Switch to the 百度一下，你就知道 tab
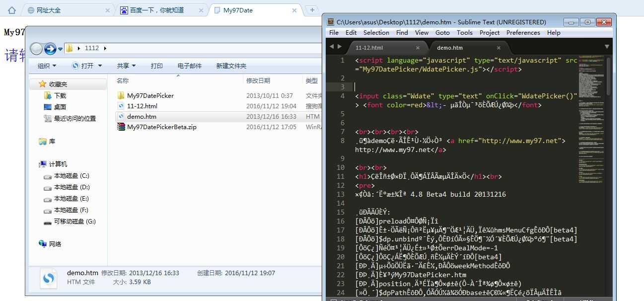 162,10
